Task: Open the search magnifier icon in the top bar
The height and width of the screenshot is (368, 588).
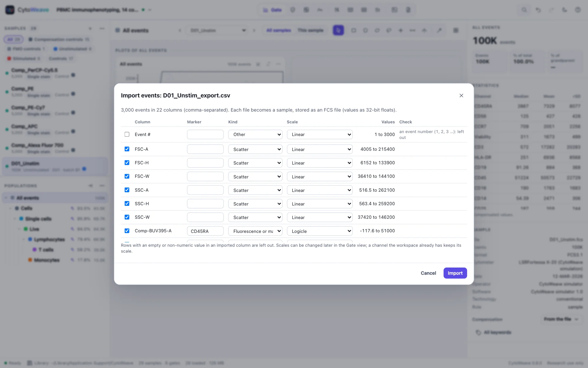Action: click(524, 10)
